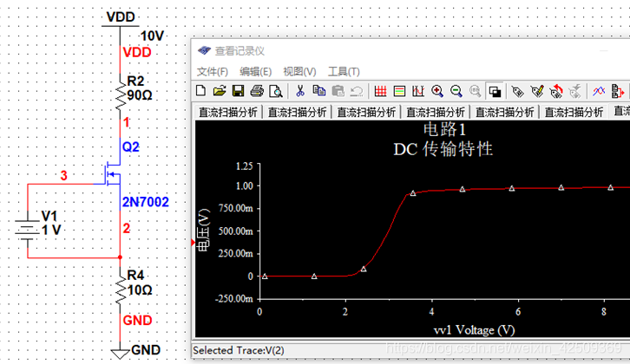Open the 工具(T) menu
This screenshot has width=630, height=364.
tap(344, 72)
